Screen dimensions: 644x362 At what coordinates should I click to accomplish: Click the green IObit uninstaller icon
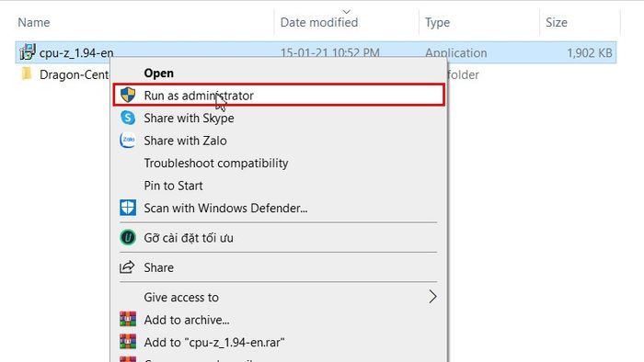pos(128,237)
